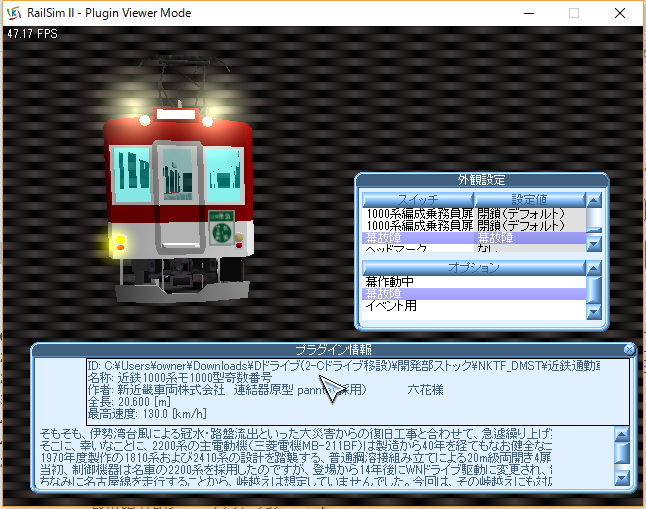Click the 名称: 近鉄1000系 name line
The height and width of the screenshot is (509, 646).
pos(180,378)
